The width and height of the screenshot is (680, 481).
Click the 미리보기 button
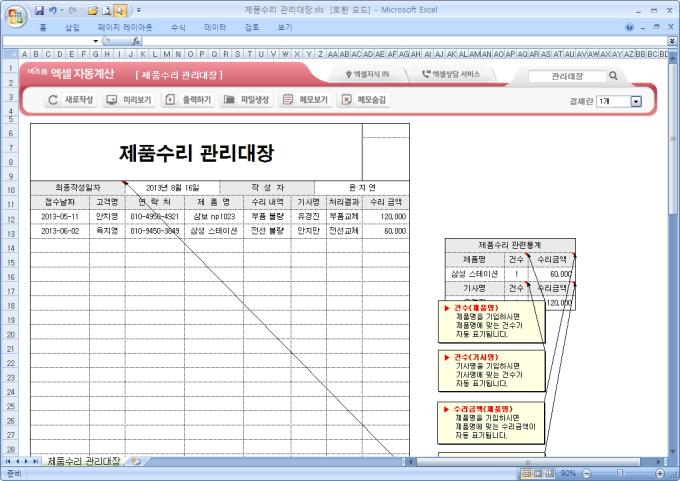tap(129, 100)
